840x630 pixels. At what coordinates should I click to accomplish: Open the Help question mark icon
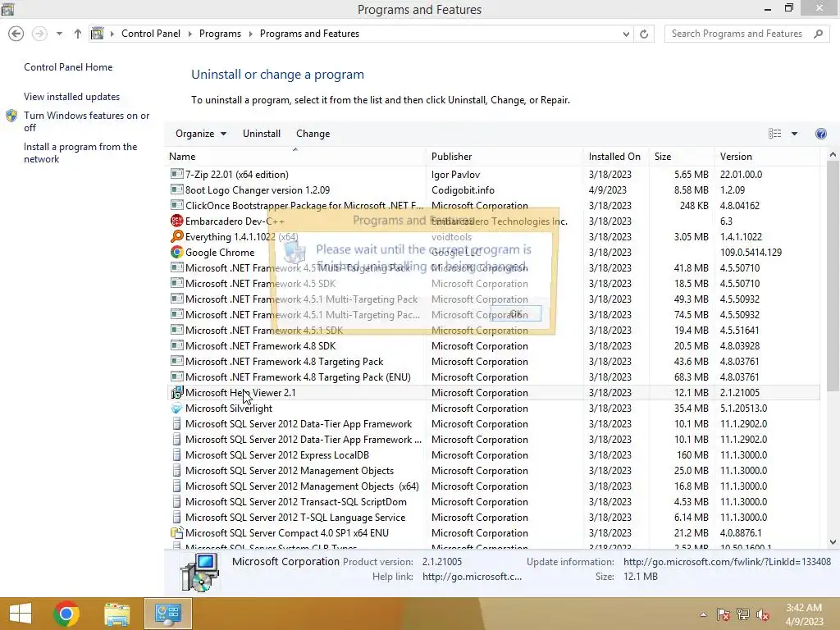click(x=820, y=134)
